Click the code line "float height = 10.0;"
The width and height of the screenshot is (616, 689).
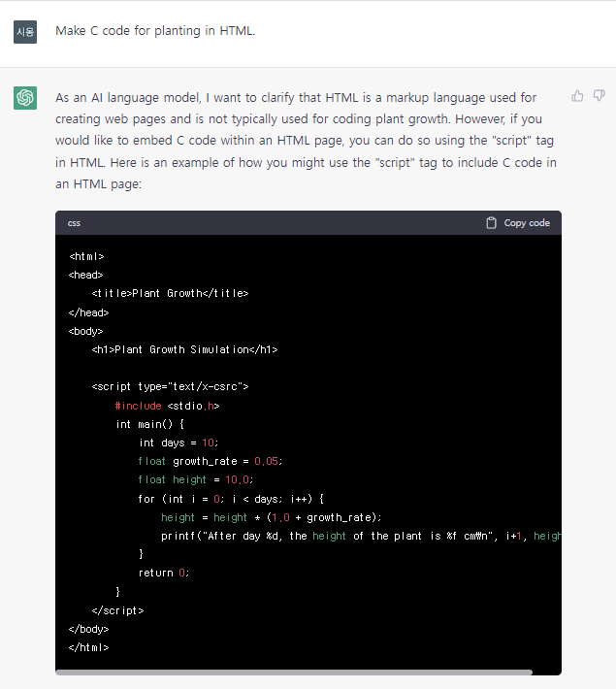pos(196,479)
